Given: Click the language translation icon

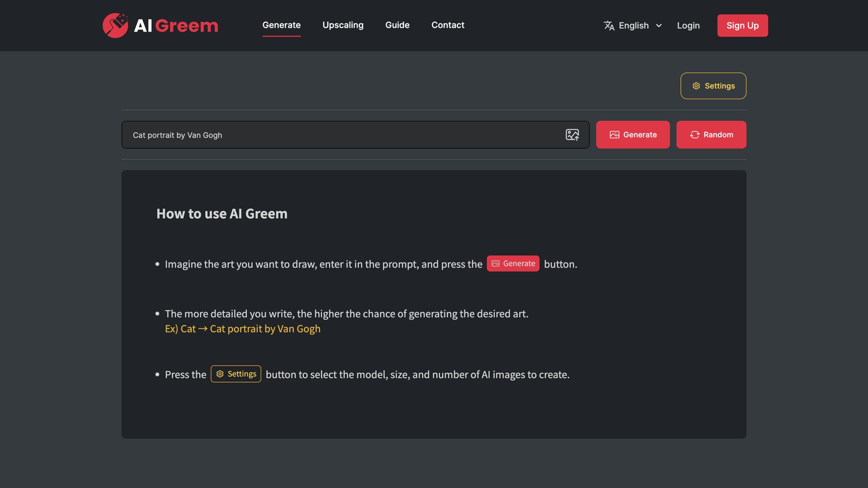Looking at the screenshot, I should point(609,25).
